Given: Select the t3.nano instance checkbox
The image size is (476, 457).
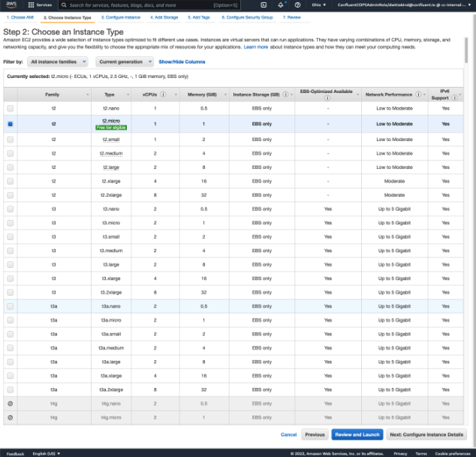Looking at the screenshot, I should [10, 209].
